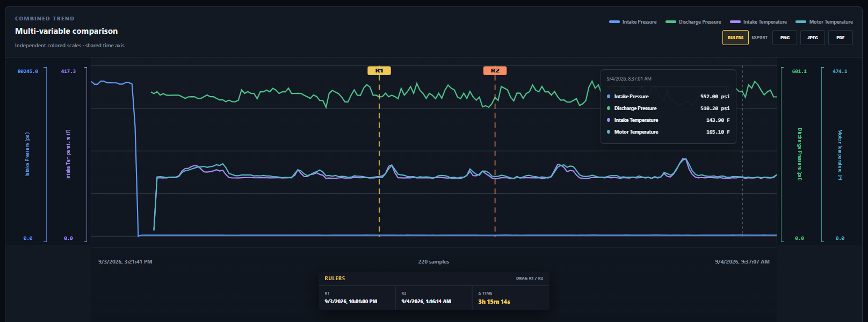868x322 pixels.
Task: Click the Intake Pressure (psi) axis label
Action: tap(27, 155)
